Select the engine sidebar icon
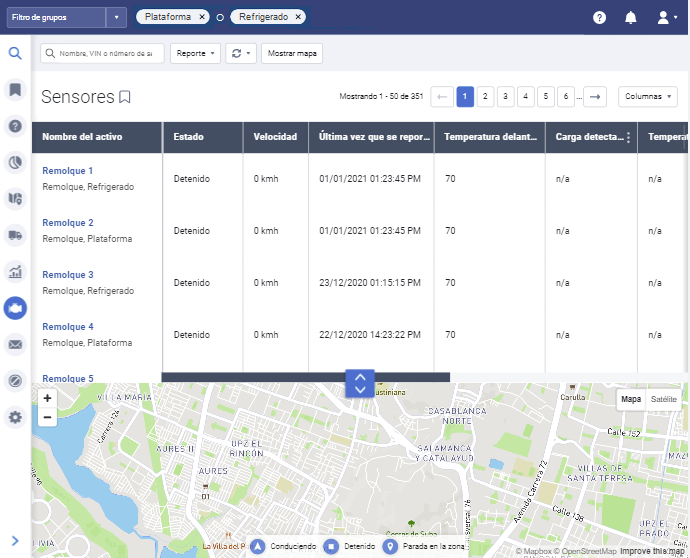 tap(15, 308)
